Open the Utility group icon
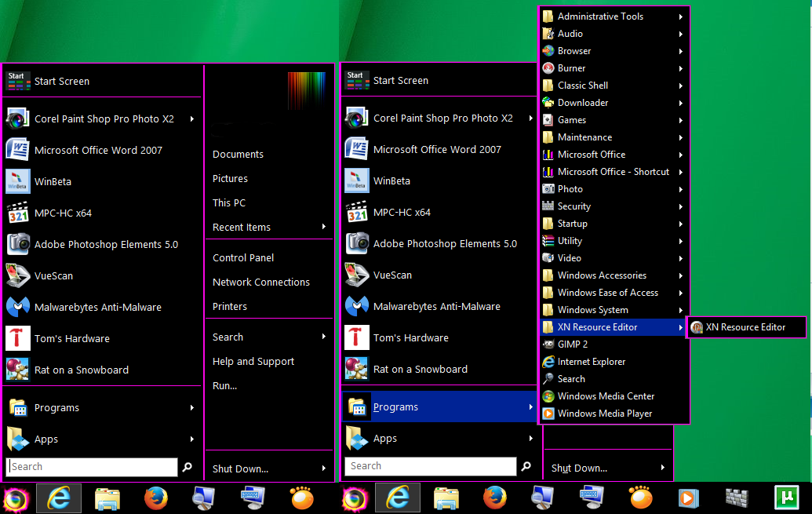812x514 pixels. [548, 241]
